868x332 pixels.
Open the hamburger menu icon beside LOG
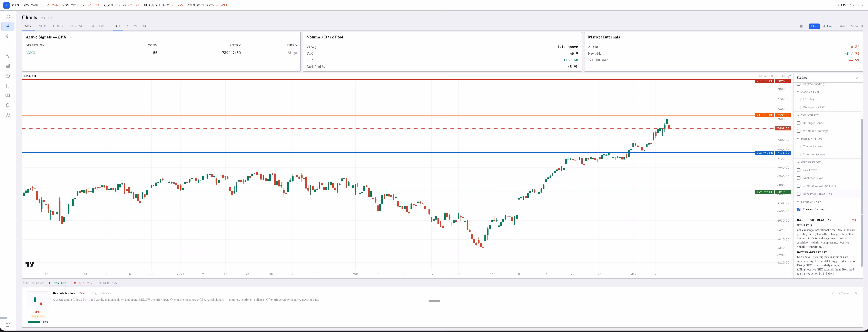point(801,26)
